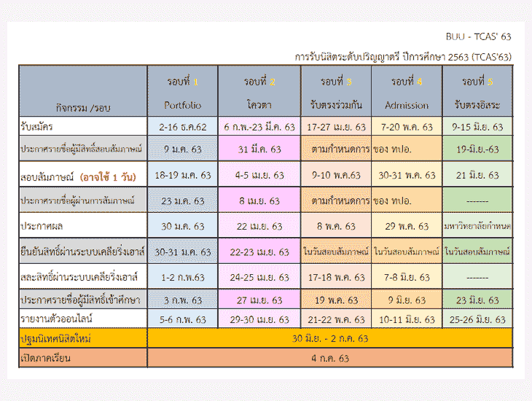Screen dimensions: 532x401
Task: Click the cell '30-31 ม.ค. 63'
Action: (183, 251)
